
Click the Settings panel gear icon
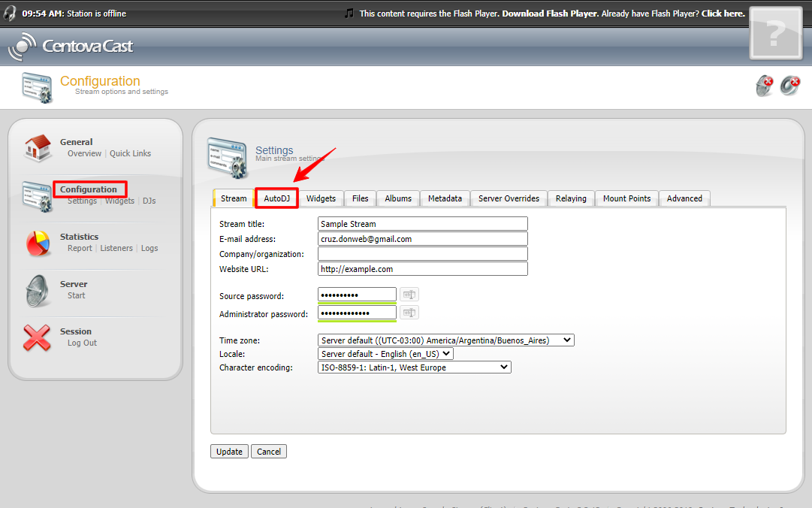coord(228,158)
